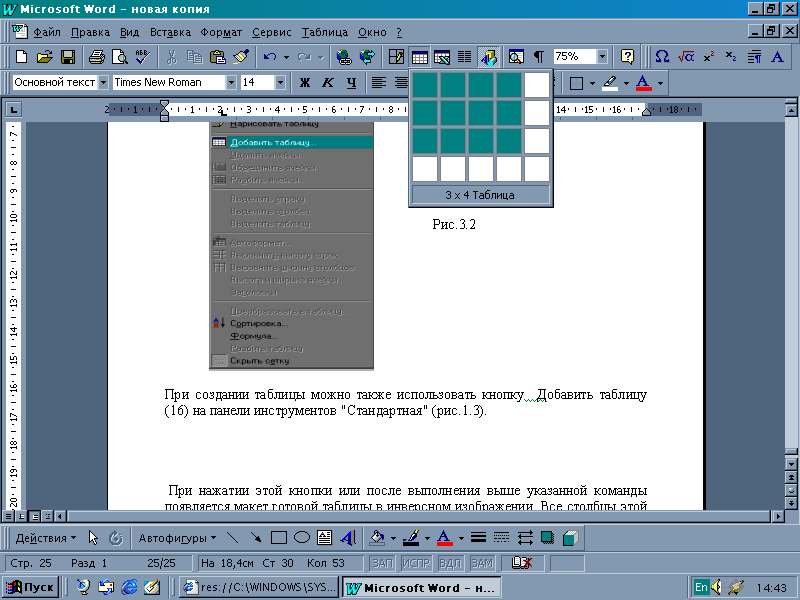Toggle ЗАП macro recording indicator
Screen dimensions: 800x600
pyautogui.click(x=382, y=563)
